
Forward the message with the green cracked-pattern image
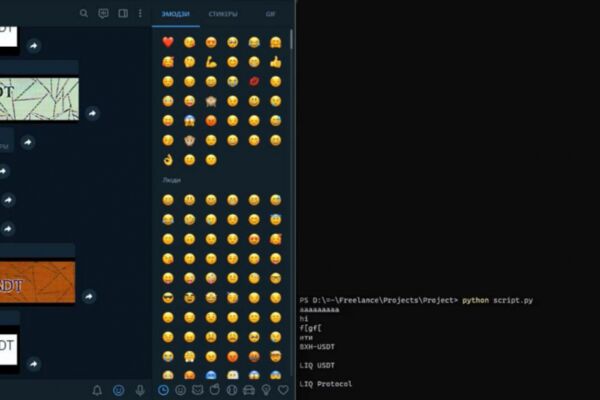pos(92,113)
